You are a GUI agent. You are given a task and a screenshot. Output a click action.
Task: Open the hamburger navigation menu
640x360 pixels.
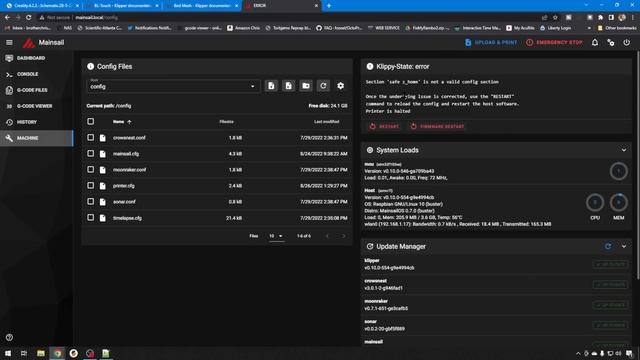tap(9, 42)
